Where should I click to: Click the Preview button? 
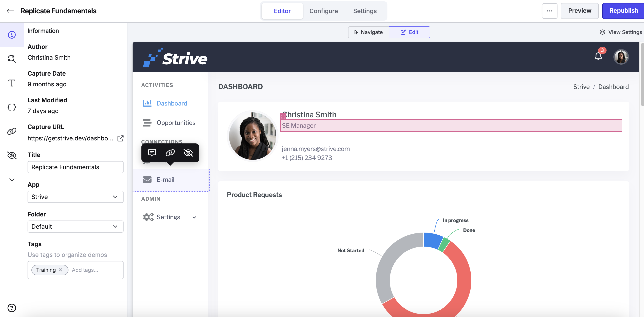click(x=579, y=11)
